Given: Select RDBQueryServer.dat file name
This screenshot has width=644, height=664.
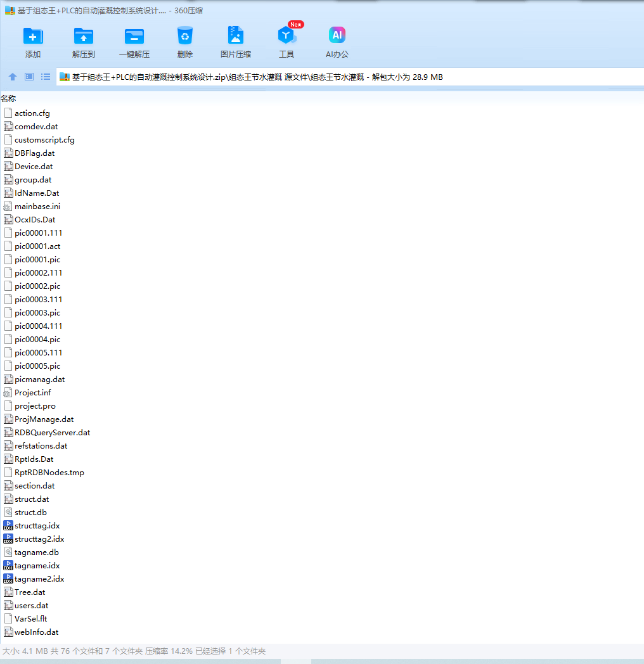Looking at the screenshot, I should (53, 432).
